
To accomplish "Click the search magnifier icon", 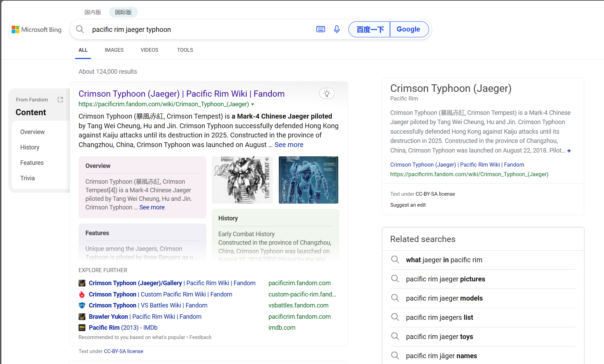I will tap(80, 29).
